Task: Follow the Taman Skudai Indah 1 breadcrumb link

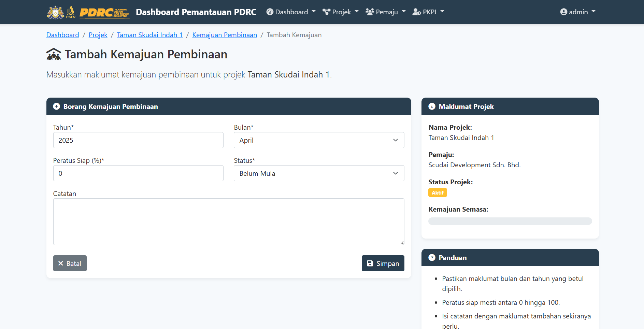Action: (149, 35)
